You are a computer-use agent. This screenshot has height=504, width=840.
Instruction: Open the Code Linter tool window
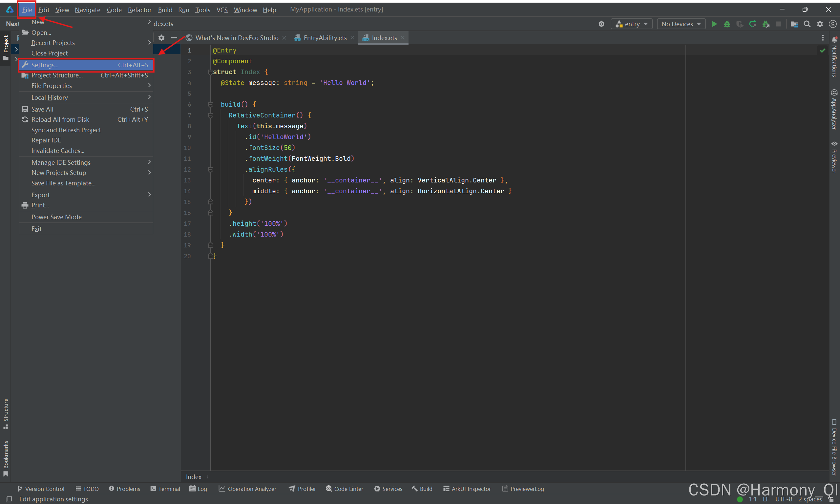344,489
